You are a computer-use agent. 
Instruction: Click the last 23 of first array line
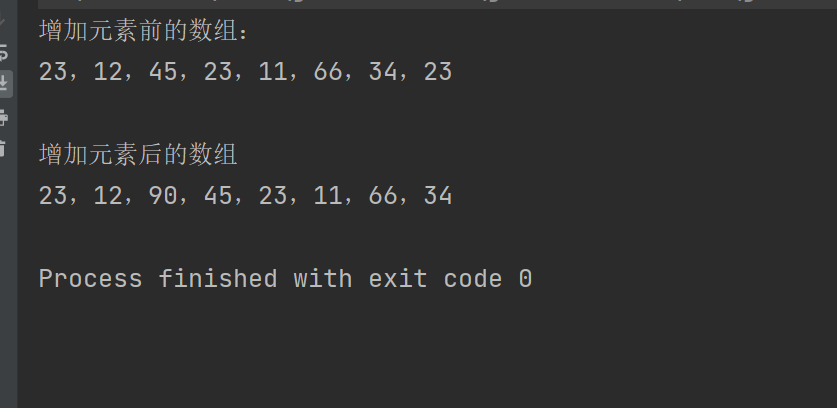(438, 72)
